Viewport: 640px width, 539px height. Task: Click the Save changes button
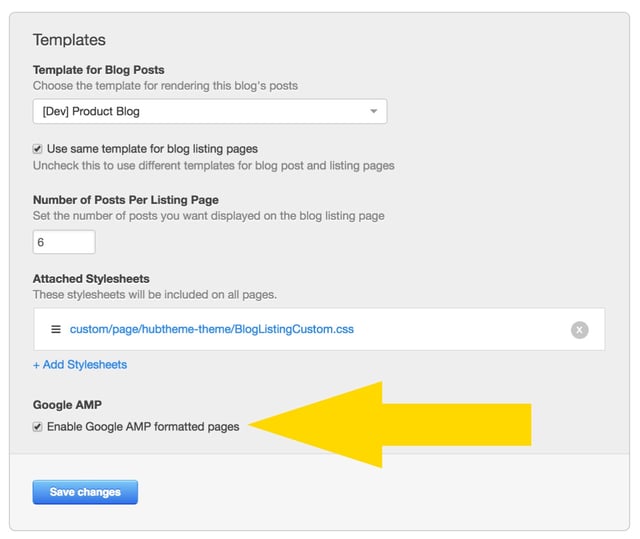(x=85, y=492)
